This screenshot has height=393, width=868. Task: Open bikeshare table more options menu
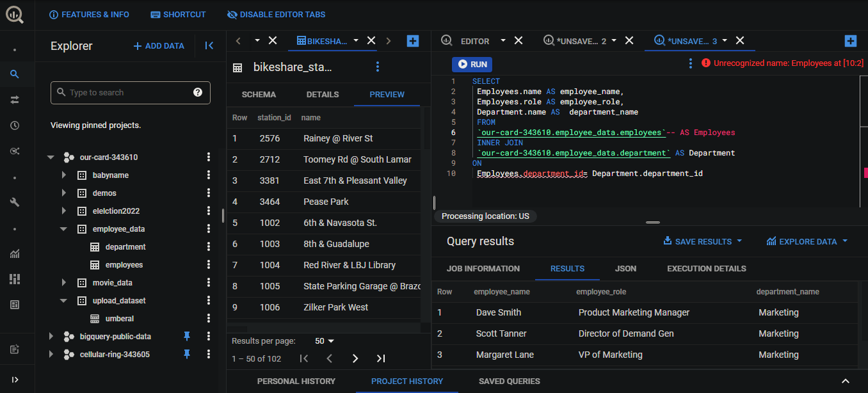pos(378,67)
